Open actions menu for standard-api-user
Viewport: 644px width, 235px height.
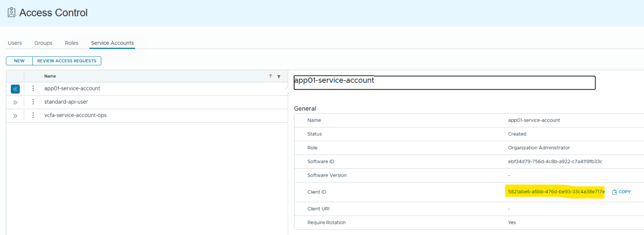33,102
